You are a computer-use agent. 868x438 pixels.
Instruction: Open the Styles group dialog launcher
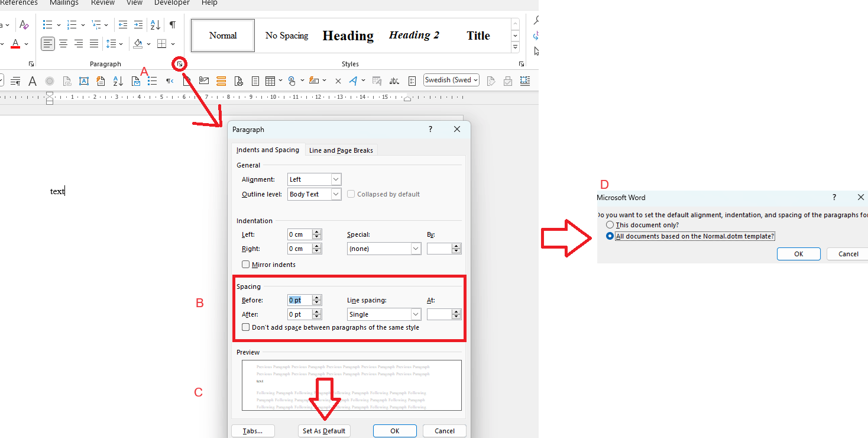point(522,63)
